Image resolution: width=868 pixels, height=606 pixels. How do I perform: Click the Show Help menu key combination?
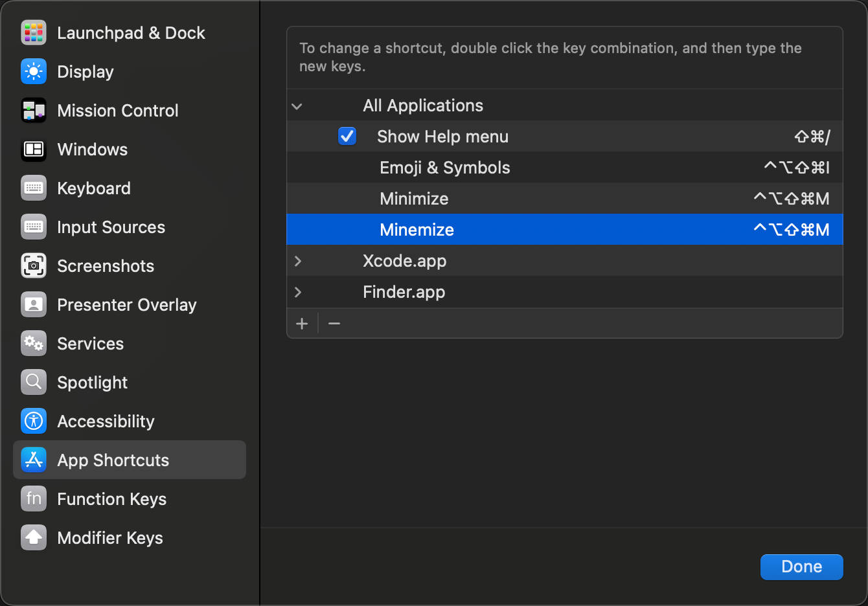coord(812,137)
